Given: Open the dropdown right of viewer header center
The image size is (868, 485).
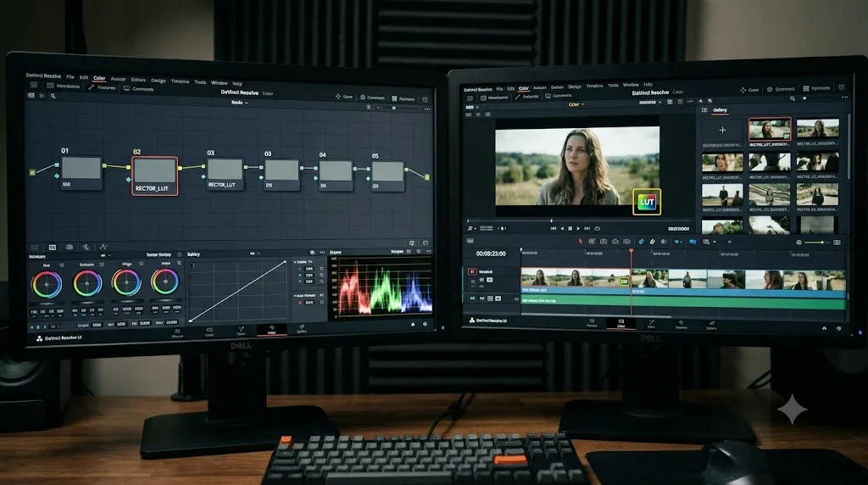Looking at the screenshot, I should click(650, 103).
